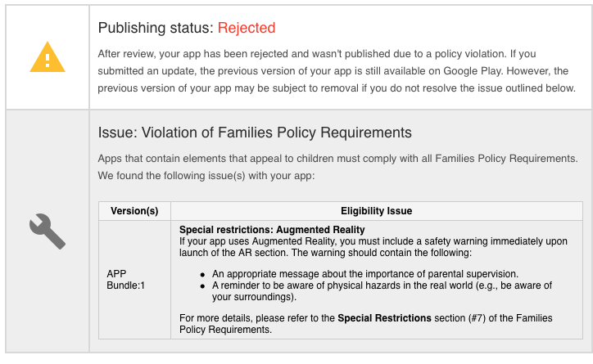This screenshot has width=593, height=364.
Task: Click Special restrictions: Augmented Reality title
Action: [x=272, y=229]
